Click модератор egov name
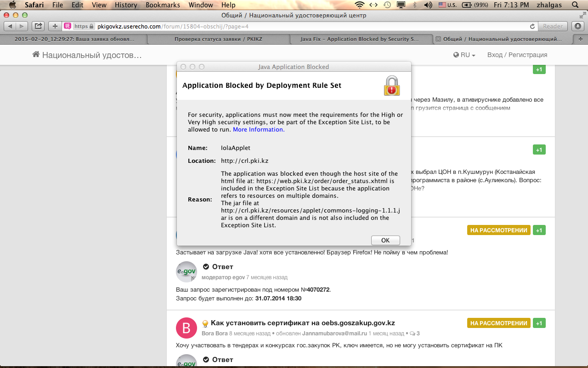 coord(223,277)
